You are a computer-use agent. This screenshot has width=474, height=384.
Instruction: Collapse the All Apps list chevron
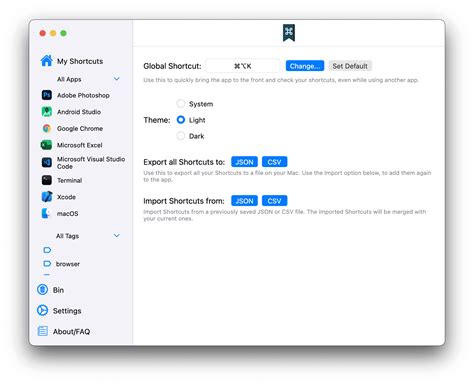(x=117, y=79)
